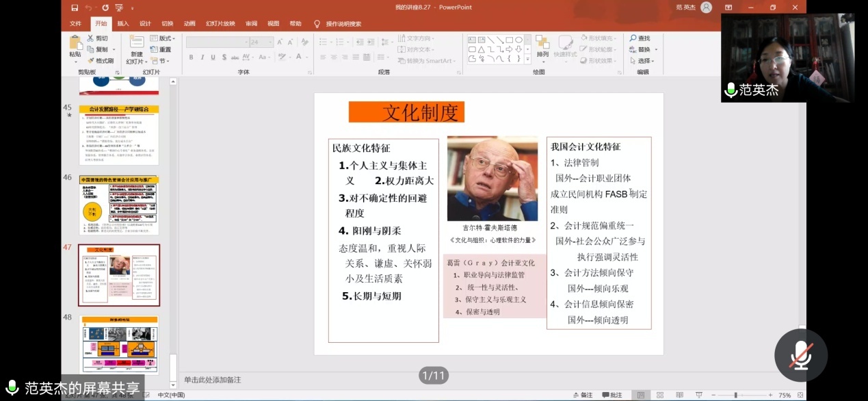Toggle italic formatting
Image resolution: width=868 pixels, height=401 pixels.
click(202, 57)
